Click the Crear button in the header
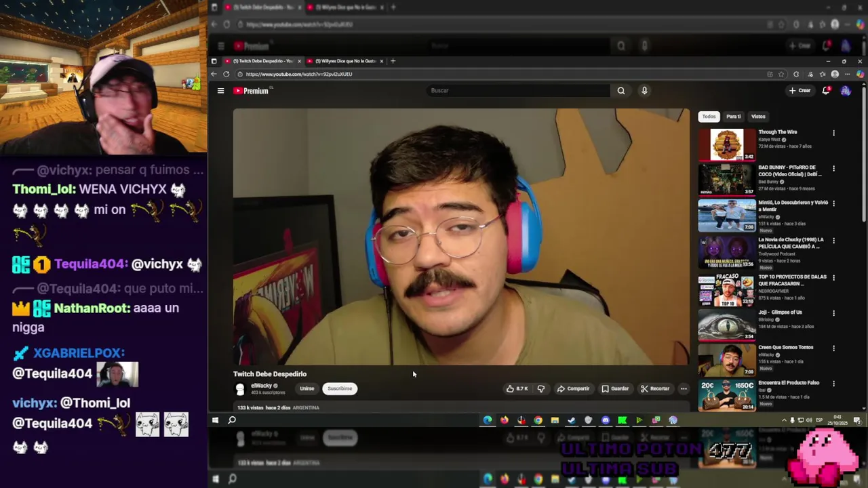 800,90
